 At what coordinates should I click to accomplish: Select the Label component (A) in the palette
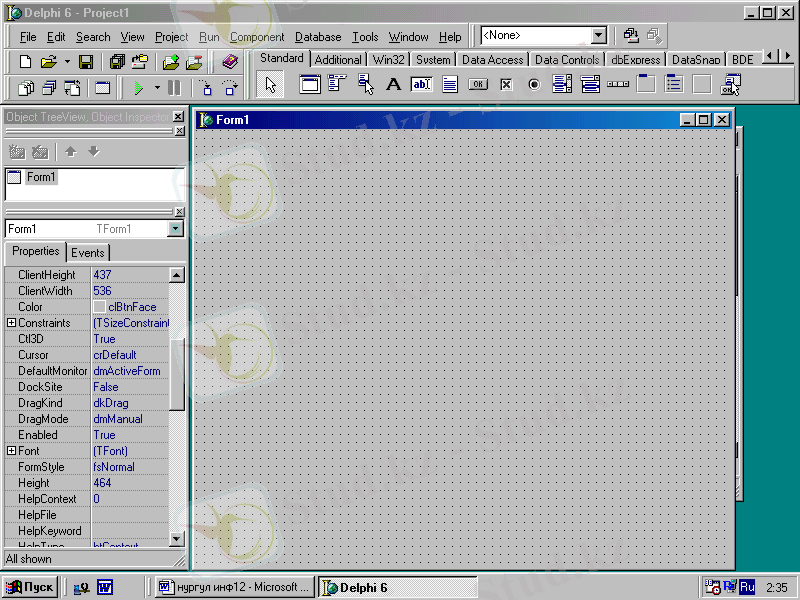[393, 85]
